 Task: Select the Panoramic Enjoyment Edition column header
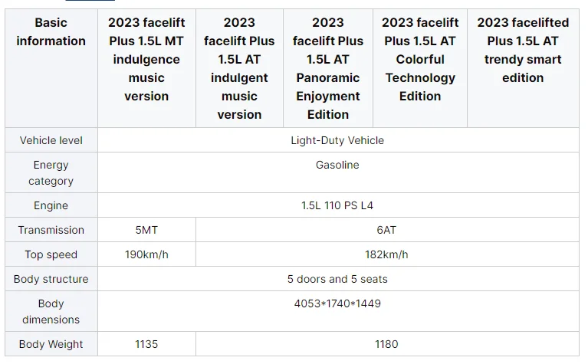pyautogui.click(x=328, y=68)
